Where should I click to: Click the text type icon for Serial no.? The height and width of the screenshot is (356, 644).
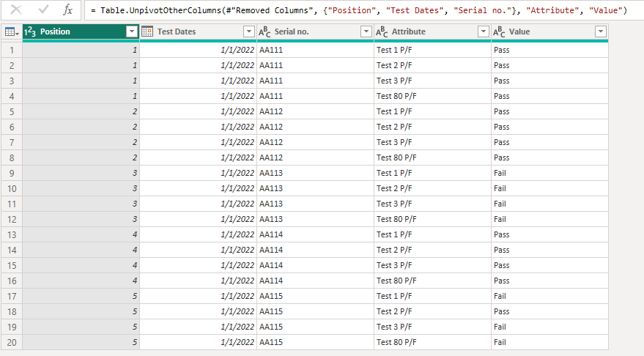point(264,31)
